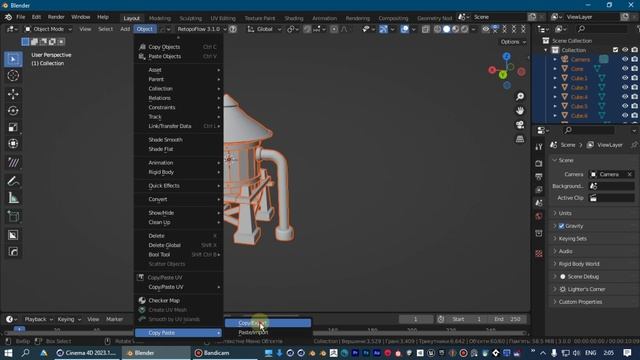Open the Texture properties tab
The width and height of the screenshot is (640, 360).
pyautogui.click(x=539, y=254)
